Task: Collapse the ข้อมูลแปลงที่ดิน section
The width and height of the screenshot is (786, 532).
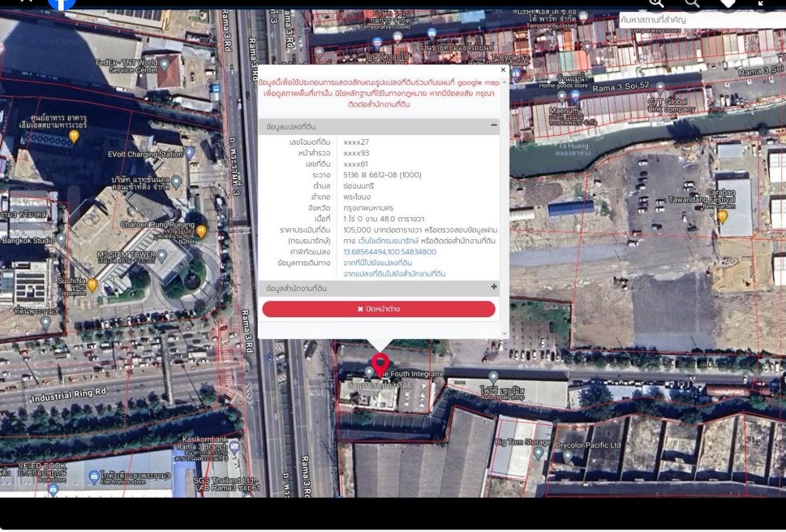Action: 493,126
